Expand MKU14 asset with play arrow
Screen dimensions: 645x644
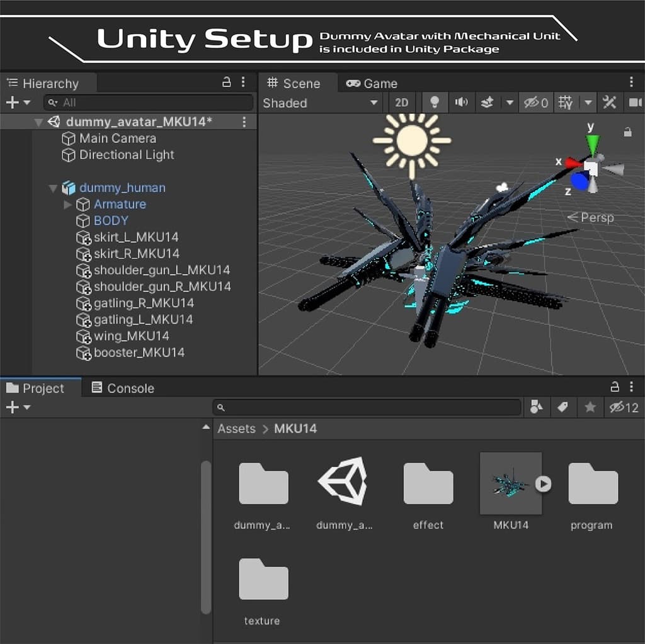[x=544, y=483]
